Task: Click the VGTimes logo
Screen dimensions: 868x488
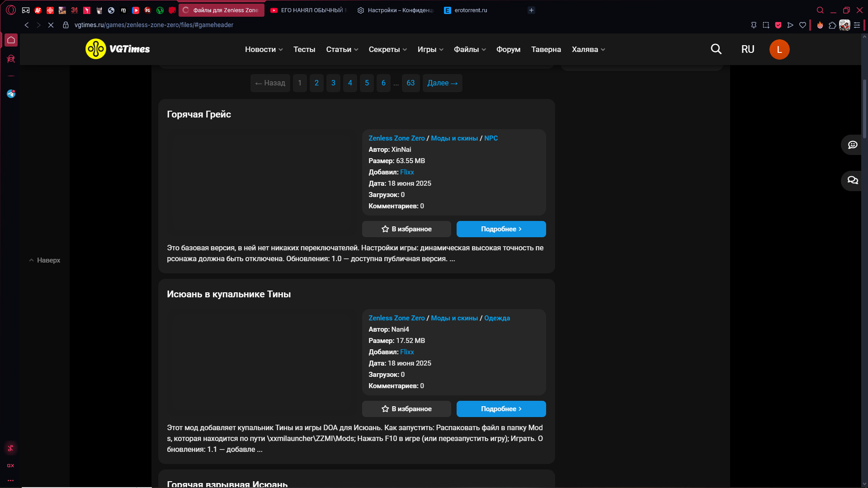Action: (x=118, y=49)
